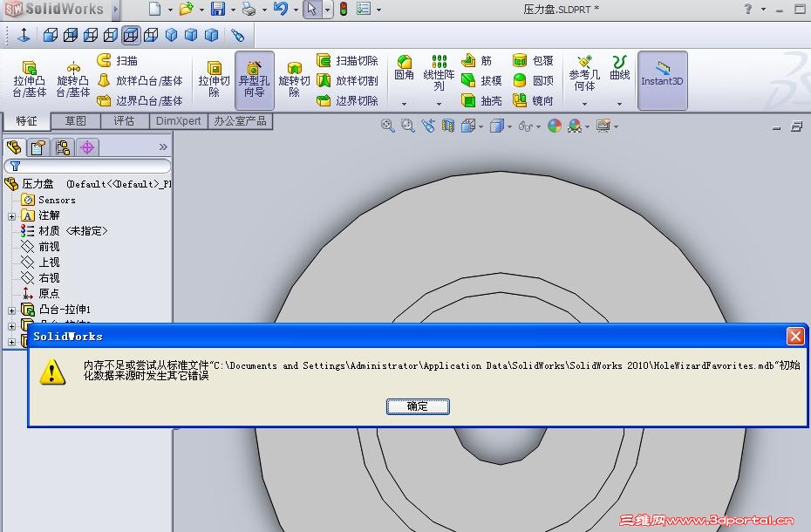
Task: Expand the 凸台-拉伸1 tree node
Action: click(11, 310)
